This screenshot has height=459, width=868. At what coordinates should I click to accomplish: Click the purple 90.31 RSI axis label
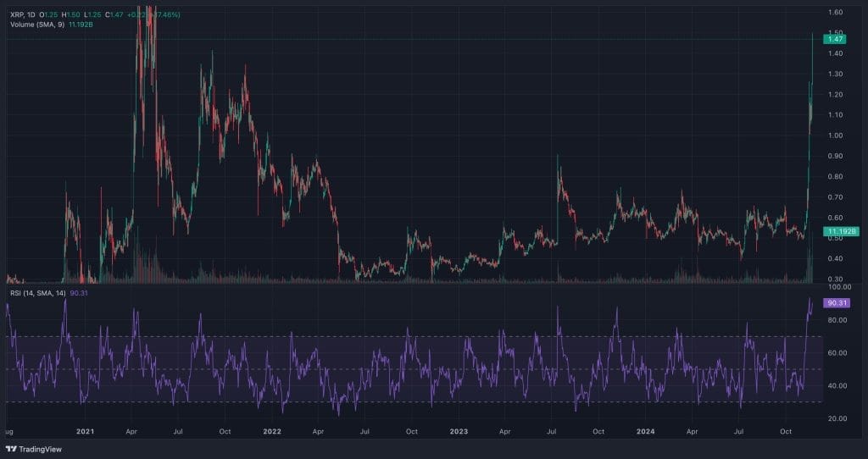[x=836, y=303]
